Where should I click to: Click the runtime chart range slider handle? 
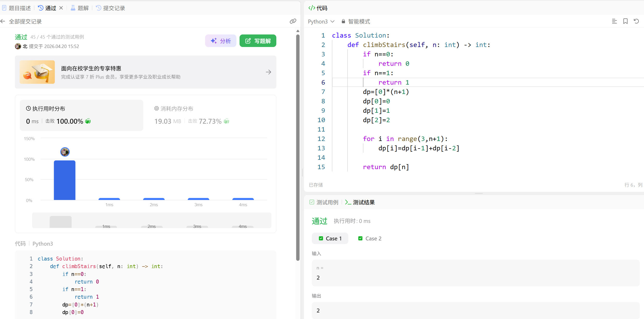[x=61, y=222]
